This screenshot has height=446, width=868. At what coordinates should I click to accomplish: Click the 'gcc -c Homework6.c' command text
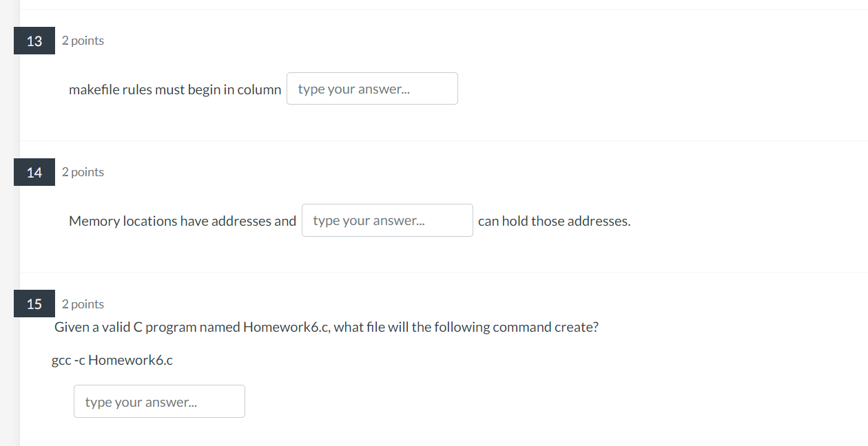click(x=112, y=360)
